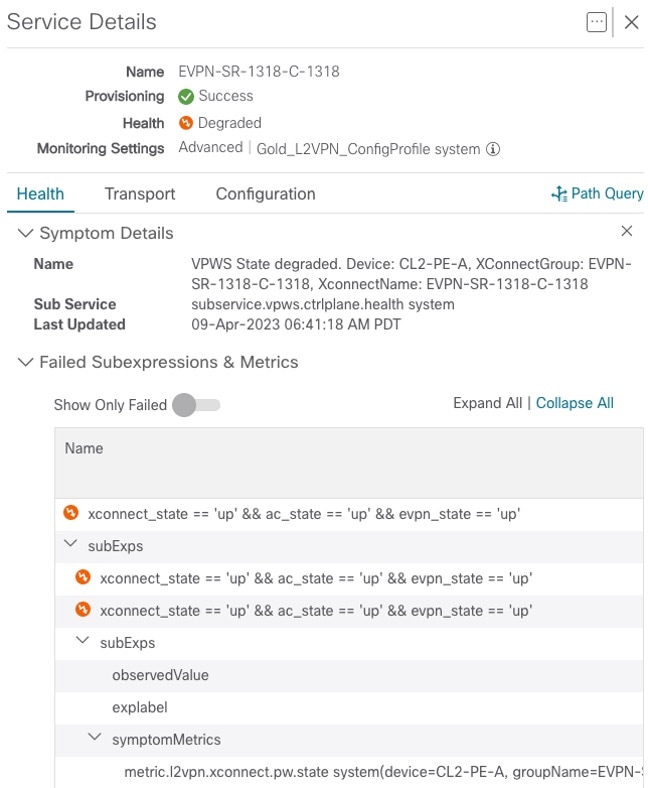Switch to the Transport tab
The image size is (648, 788).
pyautogui.click(x=140, y=194)
